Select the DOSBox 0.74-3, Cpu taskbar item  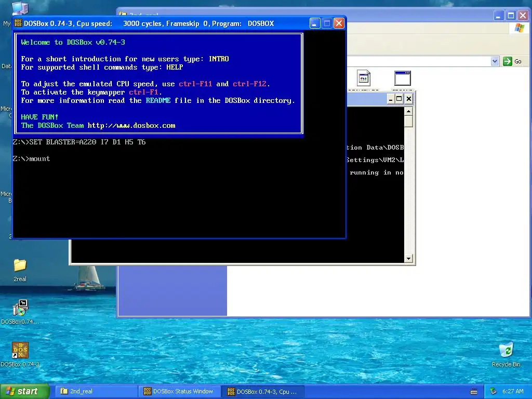263,391
